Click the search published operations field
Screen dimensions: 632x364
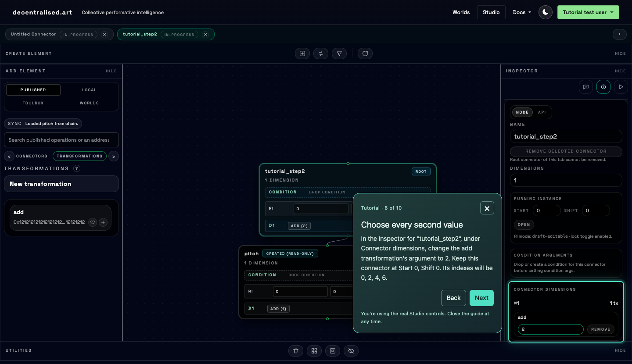pyautogui.click(x=61, y=140)
